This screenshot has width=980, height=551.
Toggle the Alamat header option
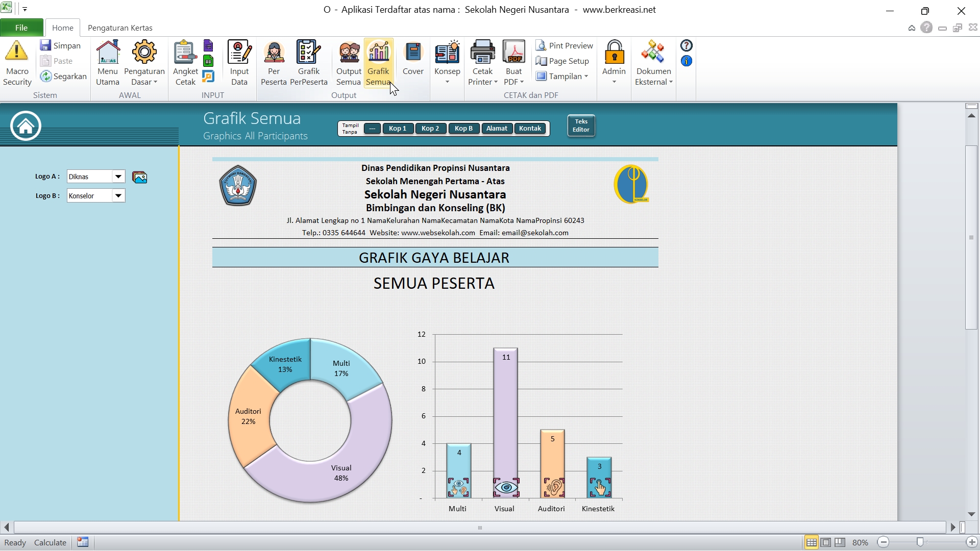click(496, 129)
